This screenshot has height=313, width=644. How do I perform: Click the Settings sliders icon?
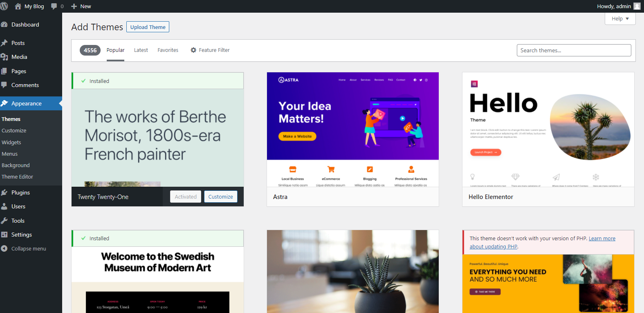[x=4, y=235]
